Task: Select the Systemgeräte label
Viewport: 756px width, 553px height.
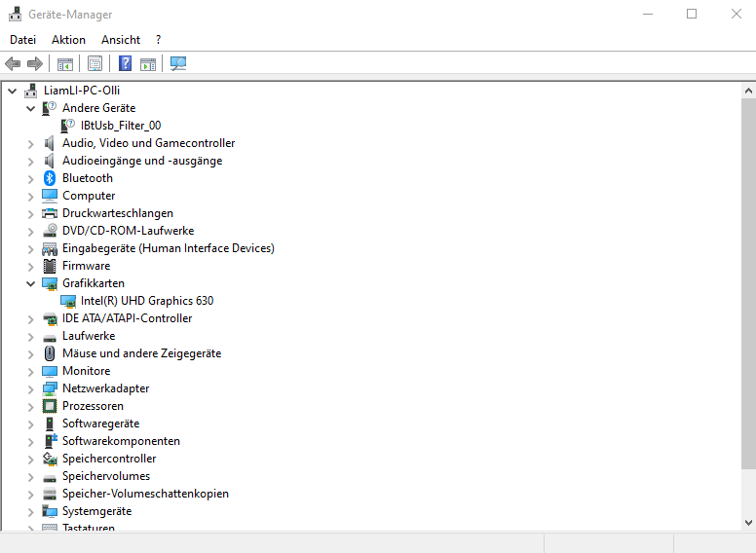Action: pos(96,511)
